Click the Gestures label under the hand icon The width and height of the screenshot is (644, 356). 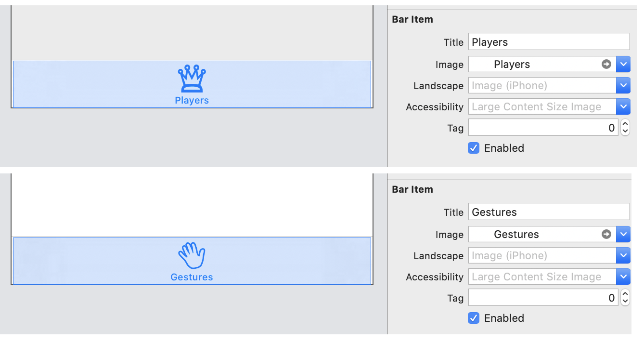[192, 277]
